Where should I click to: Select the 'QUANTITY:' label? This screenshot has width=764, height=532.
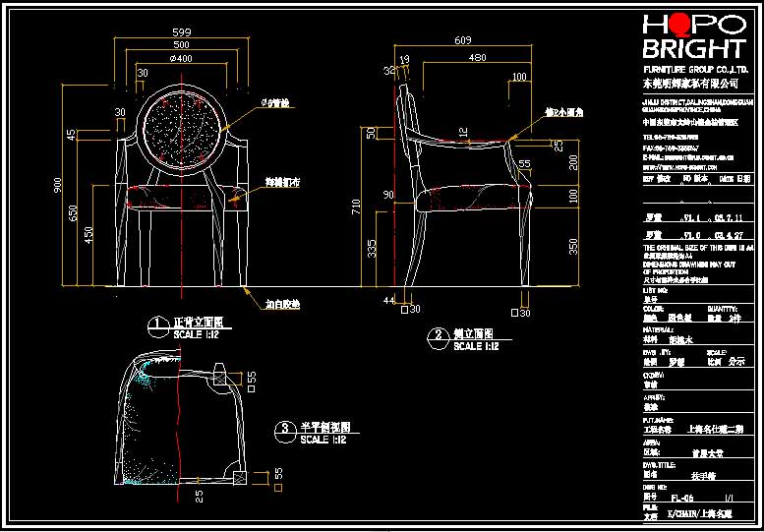click(x=723, y=309)
